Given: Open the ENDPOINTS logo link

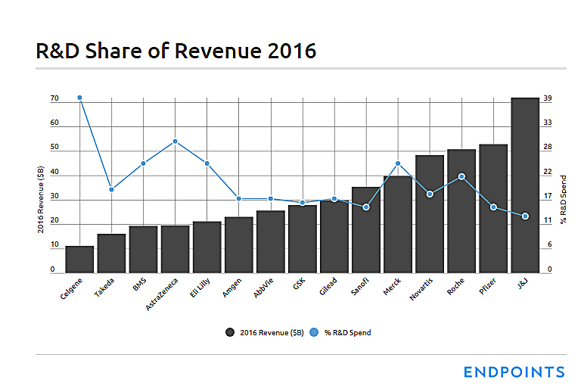Looking at the screenshot, I should pos(514,372).
